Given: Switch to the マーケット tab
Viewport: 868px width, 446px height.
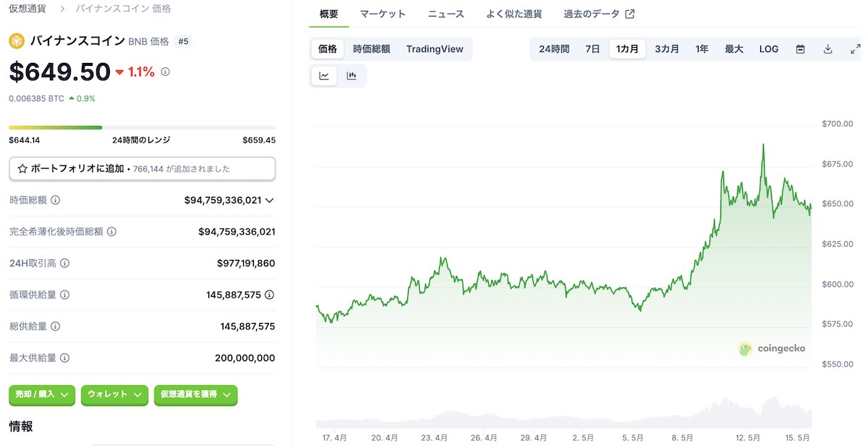Looking at the screenshot, I should [383, 14].
